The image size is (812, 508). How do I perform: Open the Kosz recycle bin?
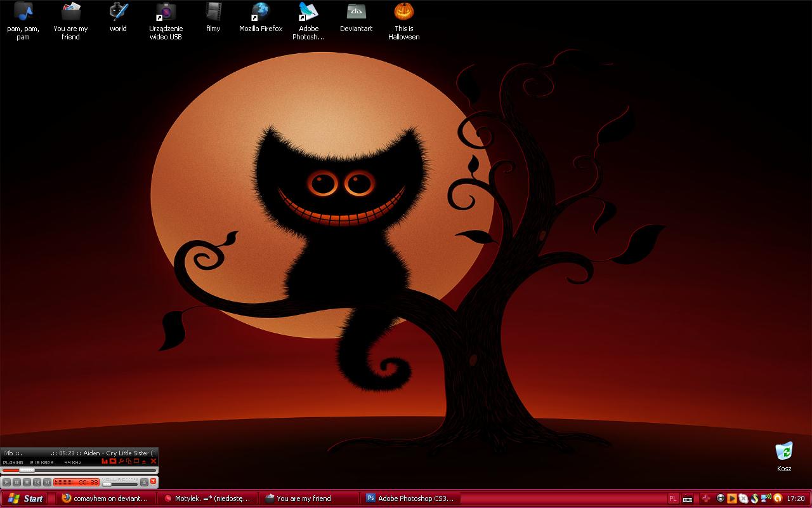click(x=784, y=457)
